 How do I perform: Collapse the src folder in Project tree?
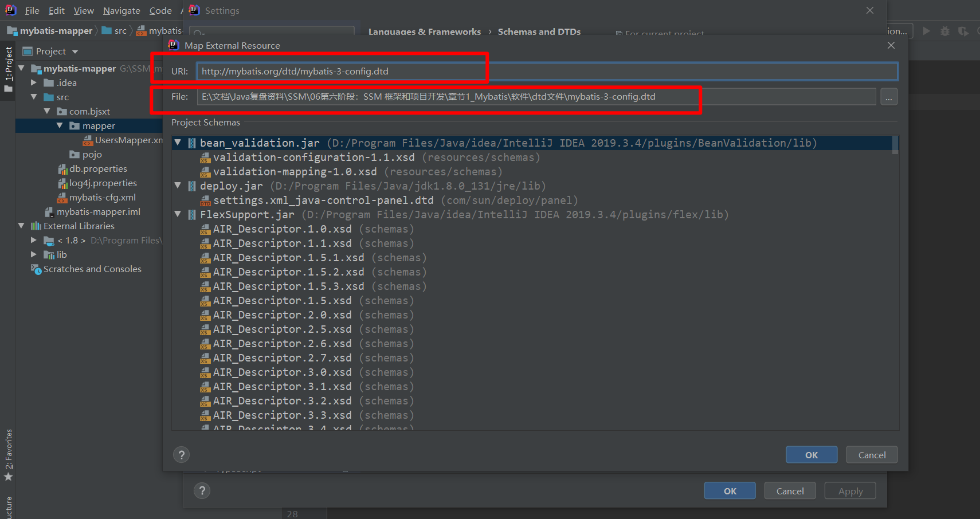click(x=34, y=97)
